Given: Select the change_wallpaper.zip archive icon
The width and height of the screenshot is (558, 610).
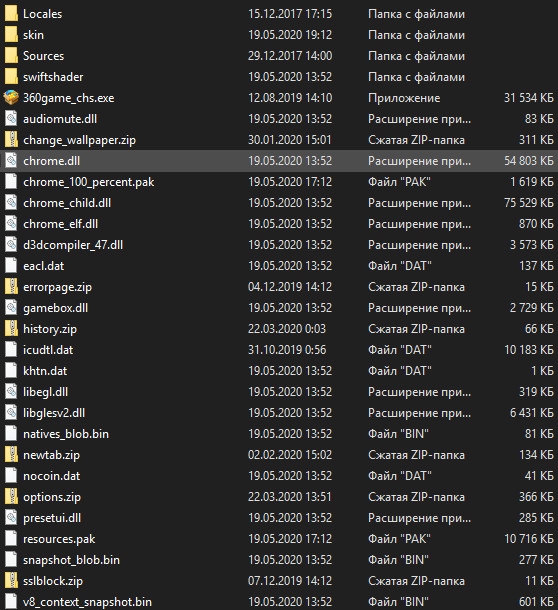Looking at the screenshot, I should (11, 140).
